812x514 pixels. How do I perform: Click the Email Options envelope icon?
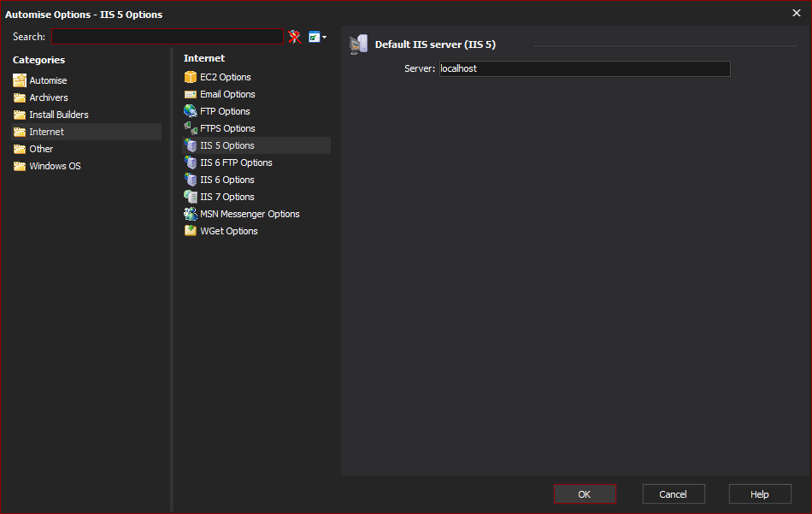[191, 94]
